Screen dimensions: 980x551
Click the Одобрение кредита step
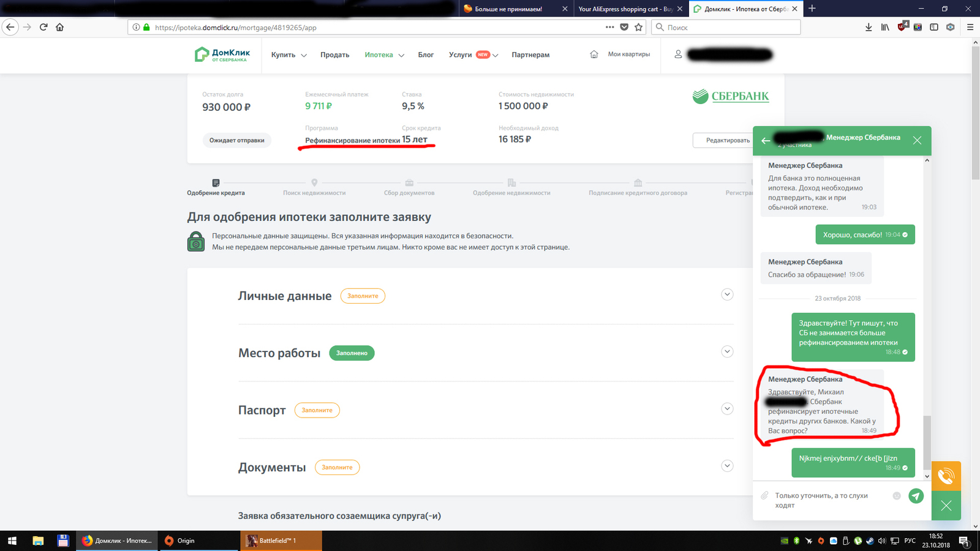(216, 187)
